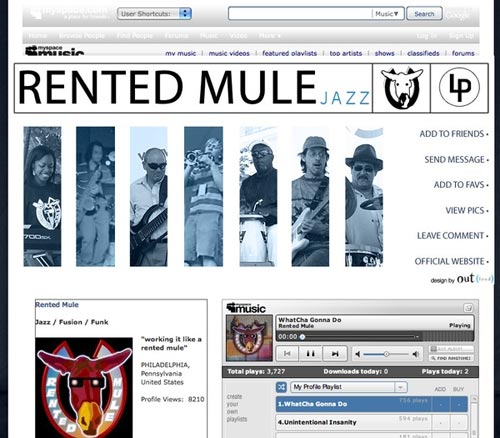
Task: Click create your own playlists link
Action: click(x=237, y=407)
